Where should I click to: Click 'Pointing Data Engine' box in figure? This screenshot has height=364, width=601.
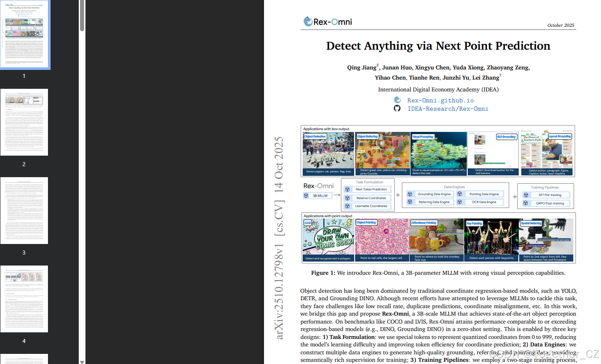click(480, 194)
